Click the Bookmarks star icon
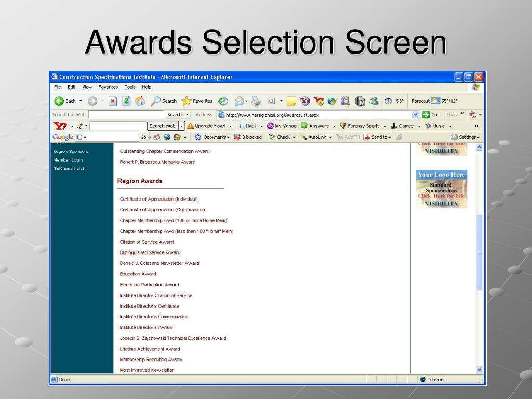Screen dimensions: 532x399 pyautogui.click(x=198, y=137)
